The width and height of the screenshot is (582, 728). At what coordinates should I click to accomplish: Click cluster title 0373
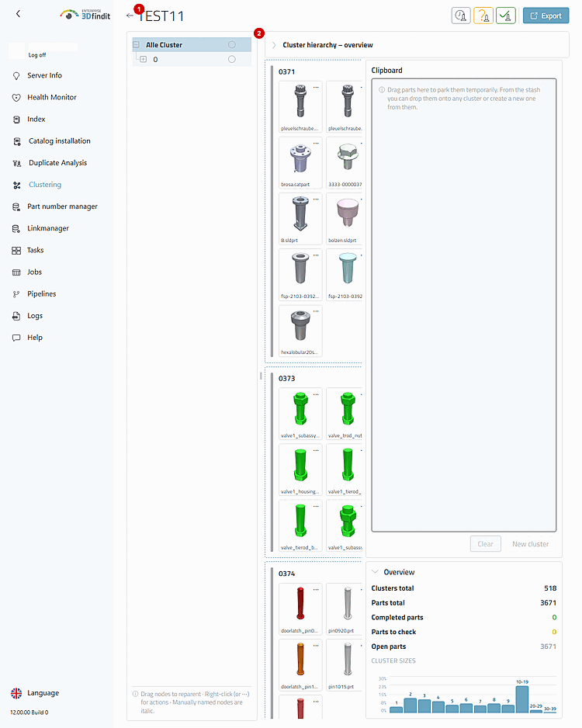(286, 379)
